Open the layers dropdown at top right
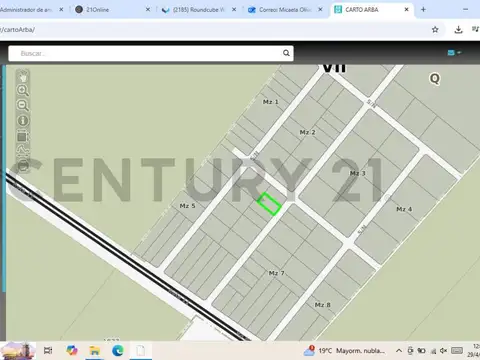 pos(454,53)
